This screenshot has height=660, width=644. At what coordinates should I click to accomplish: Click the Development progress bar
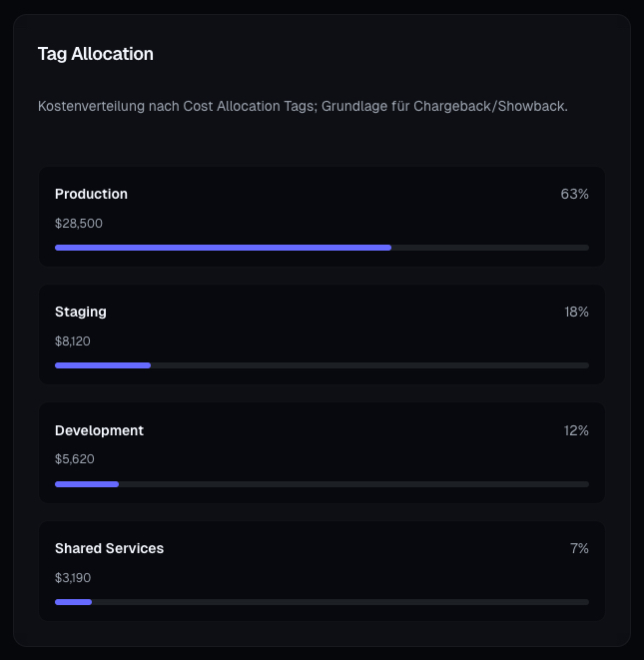click(322, 484)
